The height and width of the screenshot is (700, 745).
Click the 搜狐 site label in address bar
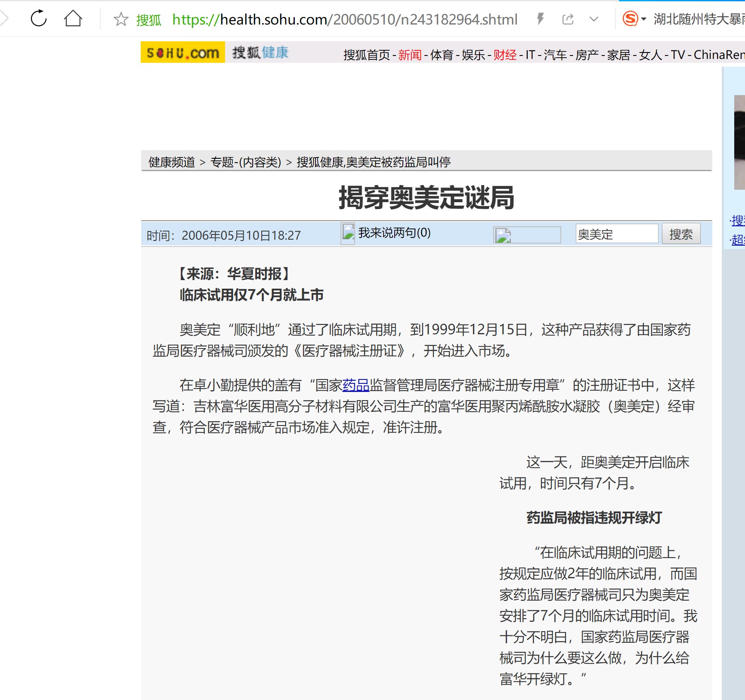click(x=148, y=20)
